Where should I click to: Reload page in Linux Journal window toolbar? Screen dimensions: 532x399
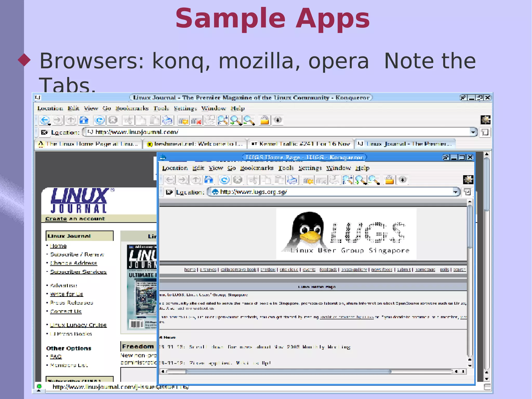pos(99,120)
